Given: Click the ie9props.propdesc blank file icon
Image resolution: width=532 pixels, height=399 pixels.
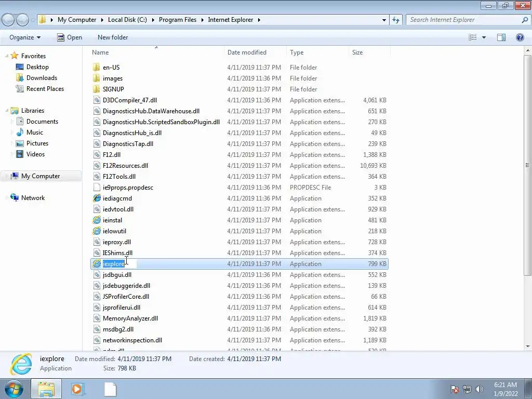Looking at the screenshot, I should pos(97,187).
